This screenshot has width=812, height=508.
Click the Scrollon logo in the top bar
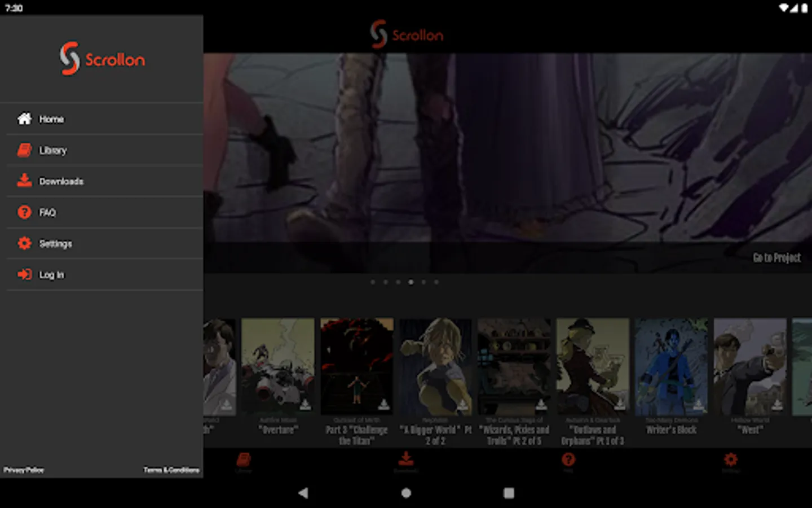coord(407,34)
